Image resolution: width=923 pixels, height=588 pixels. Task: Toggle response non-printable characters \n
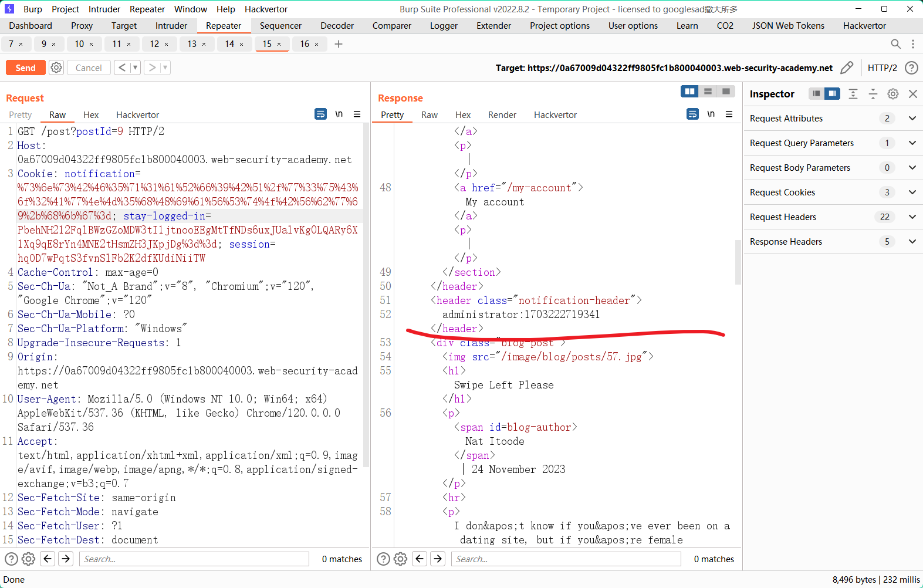[711, 114]
